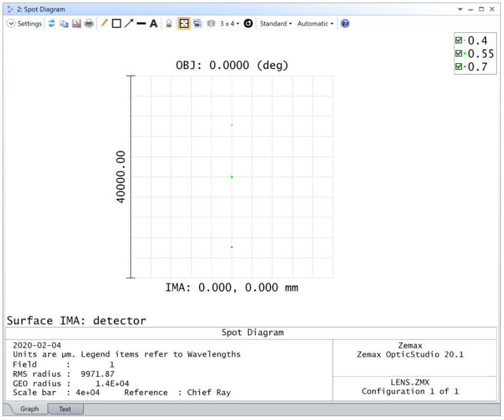Click the refresh/update icon in toolbar
This screenshot has height=420, width=504.
[52, 23]
